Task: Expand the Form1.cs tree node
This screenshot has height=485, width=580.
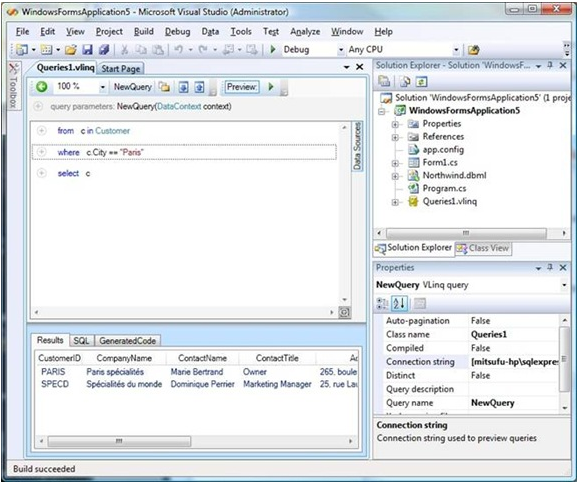Action: pyautogui.click(x=395, y=163)
